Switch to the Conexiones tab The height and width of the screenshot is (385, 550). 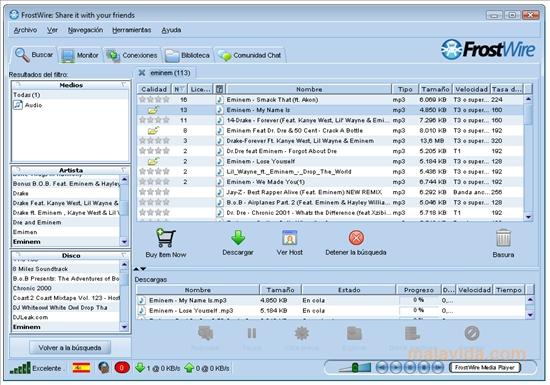click(x=132, y=55)
